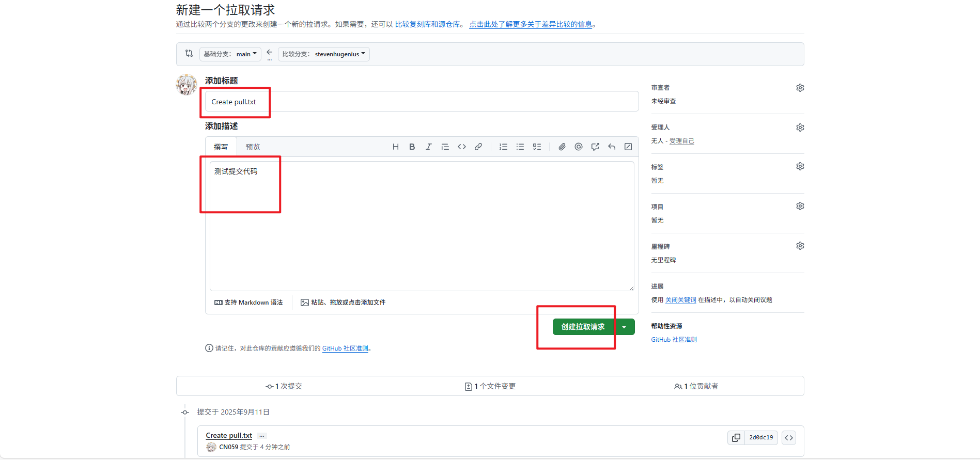Open the base branch main dropdown
This screenshot has width=980, height=460.
(x=230, y=54)
